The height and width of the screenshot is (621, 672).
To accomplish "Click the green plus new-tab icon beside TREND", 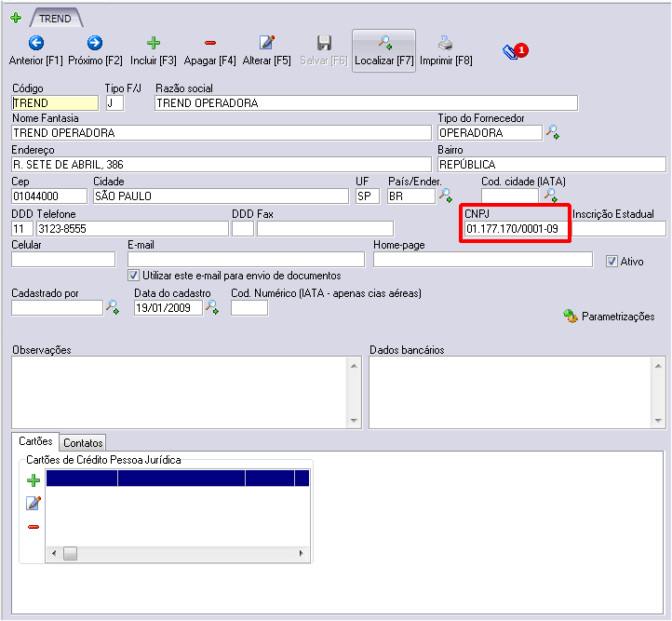I will click(x=16, y=18).
